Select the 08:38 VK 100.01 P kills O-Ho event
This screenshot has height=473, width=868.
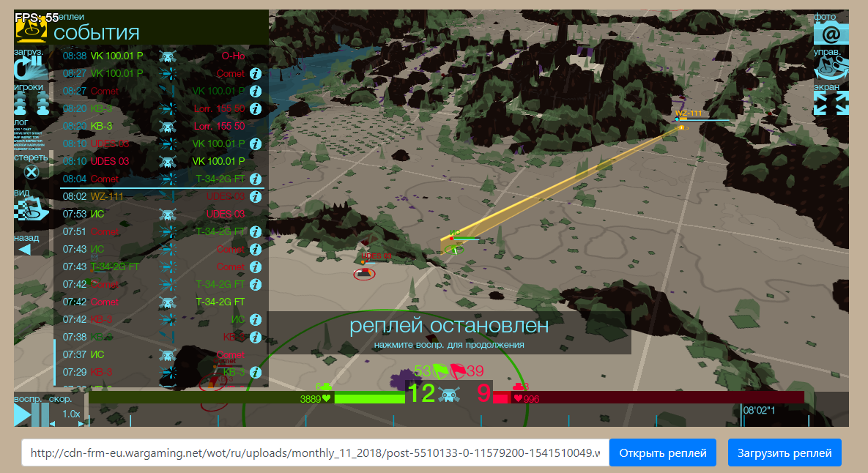click(162, 56)
